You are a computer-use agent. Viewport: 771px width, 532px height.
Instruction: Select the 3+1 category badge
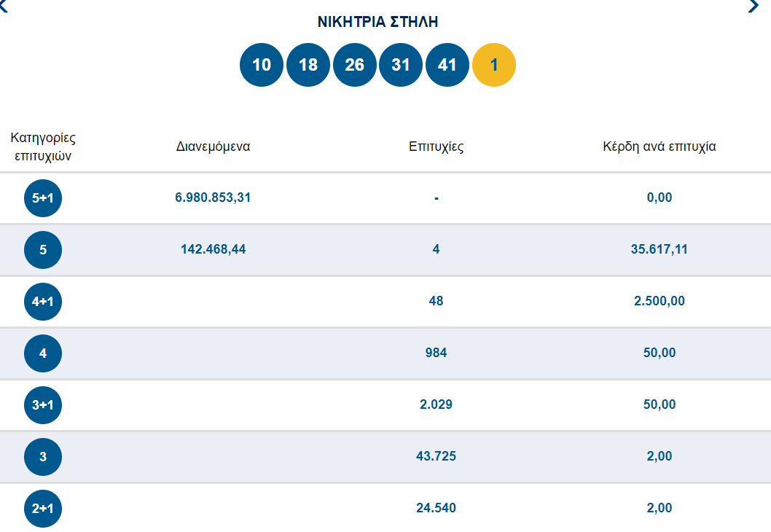(43, 405)
